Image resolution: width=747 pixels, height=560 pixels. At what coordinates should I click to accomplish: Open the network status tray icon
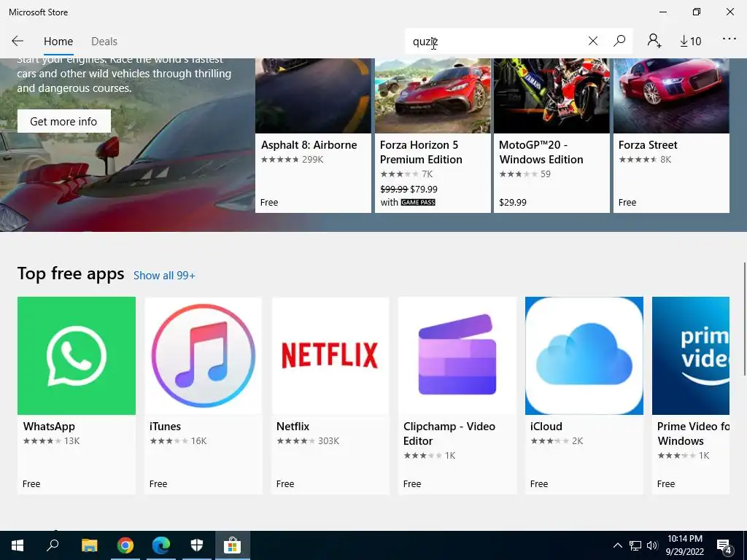635,545
